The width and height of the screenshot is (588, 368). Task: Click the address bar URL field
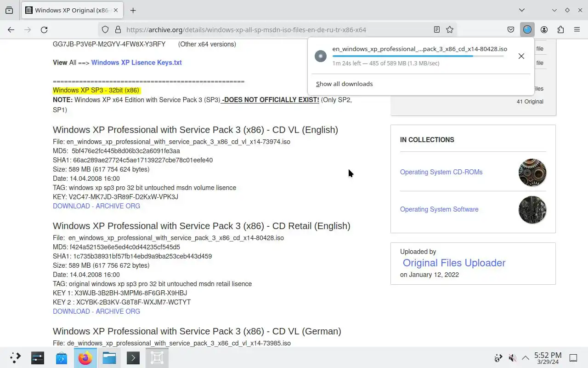(x=278, y=29)
